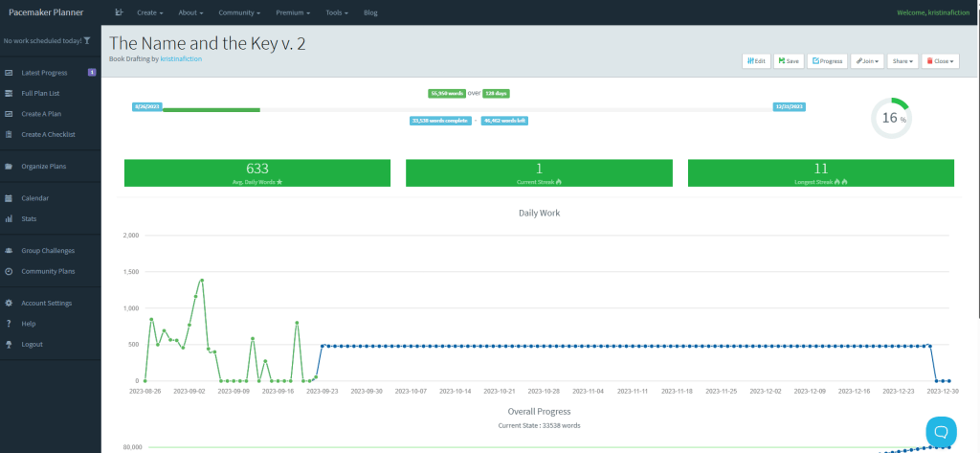
Task: Expand the Join dropdown button
Action: point(867,60)
